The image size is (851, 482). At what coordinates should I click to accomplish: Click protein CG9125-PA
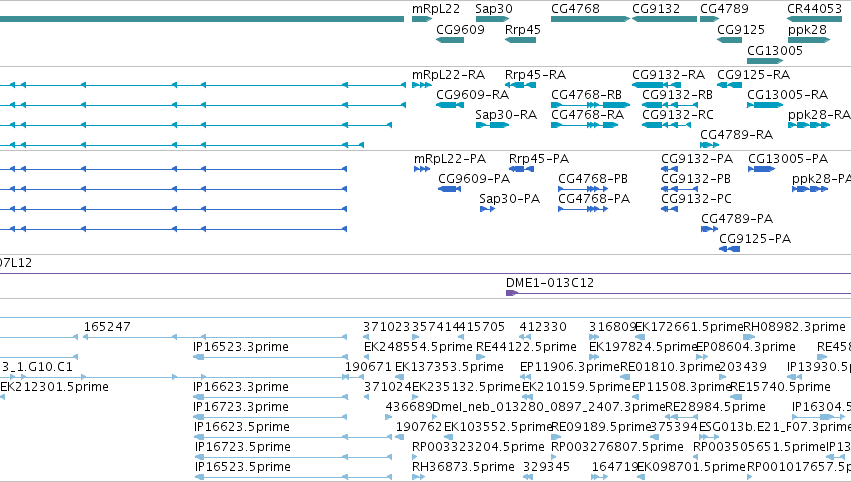click(755, 239)
